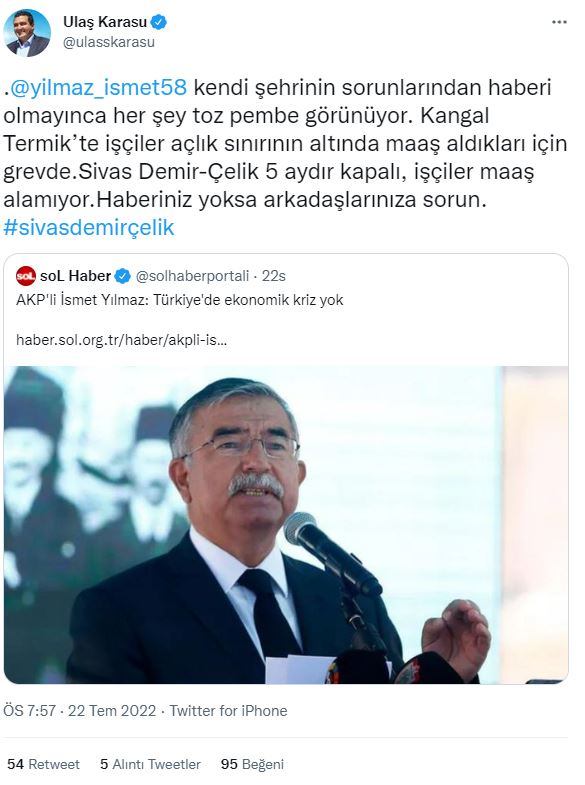The image size is (585, 785).
Task: Click the ÖS 7:57 · 22 Tem 2022 timestamp
Action: pos(80,711)
